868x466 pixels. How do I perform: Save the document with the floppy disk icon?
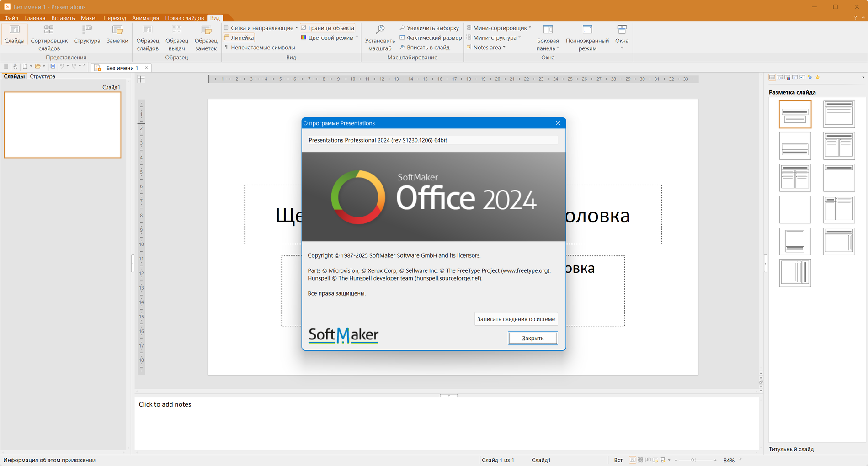click(x=53, y=66)
